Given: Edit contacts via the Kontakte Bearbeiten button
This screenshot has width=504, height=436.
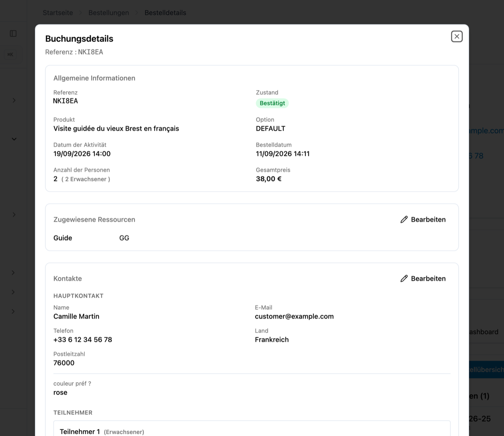Looking at the screenshot, I should tap(423, 278).
